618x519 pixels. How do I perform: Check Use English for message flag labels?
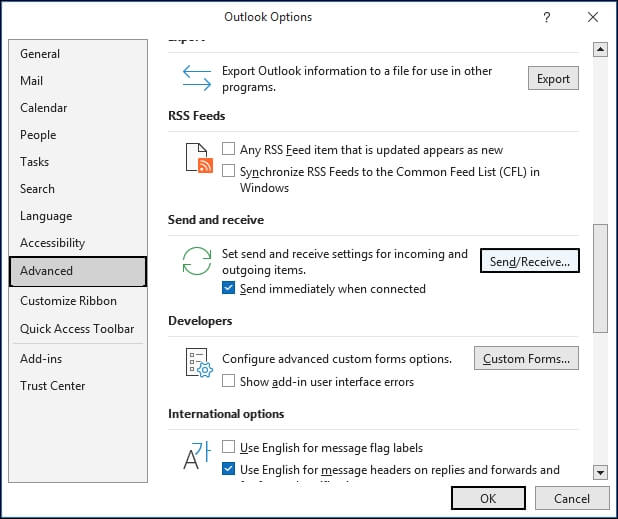(229, 448)
